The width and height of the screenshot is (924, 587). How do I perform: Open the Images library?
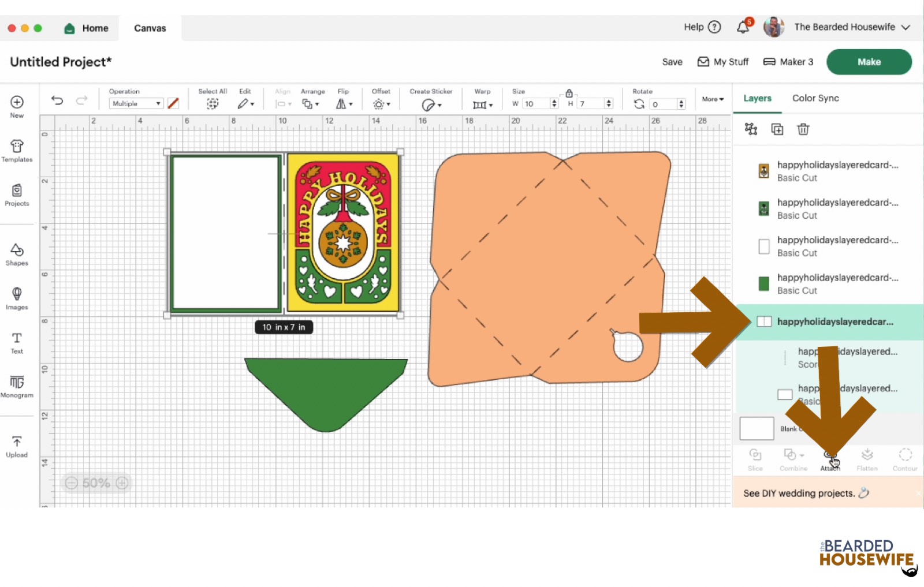tap(17, 294)
